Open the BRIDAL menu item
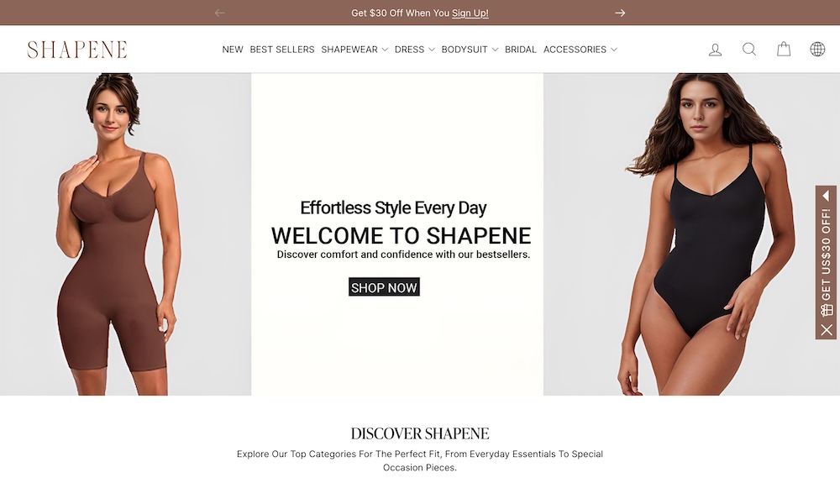 (521, 50)
